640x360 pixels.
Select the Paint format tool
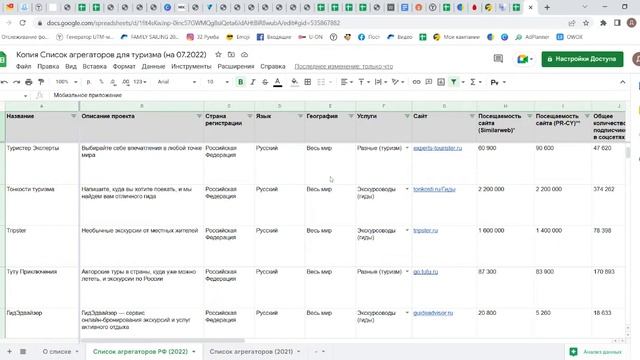[x=41, y=82]
